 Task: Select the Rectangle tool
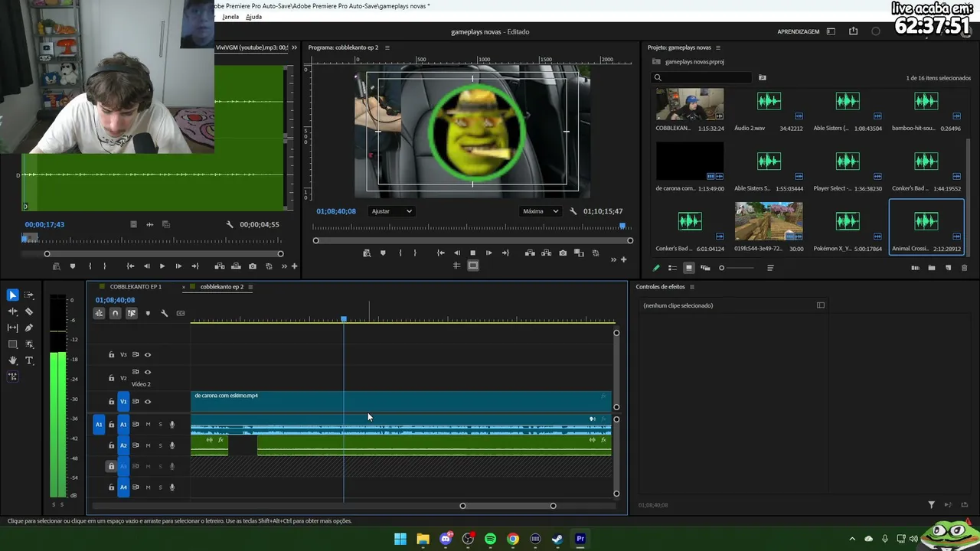[12, 344]
